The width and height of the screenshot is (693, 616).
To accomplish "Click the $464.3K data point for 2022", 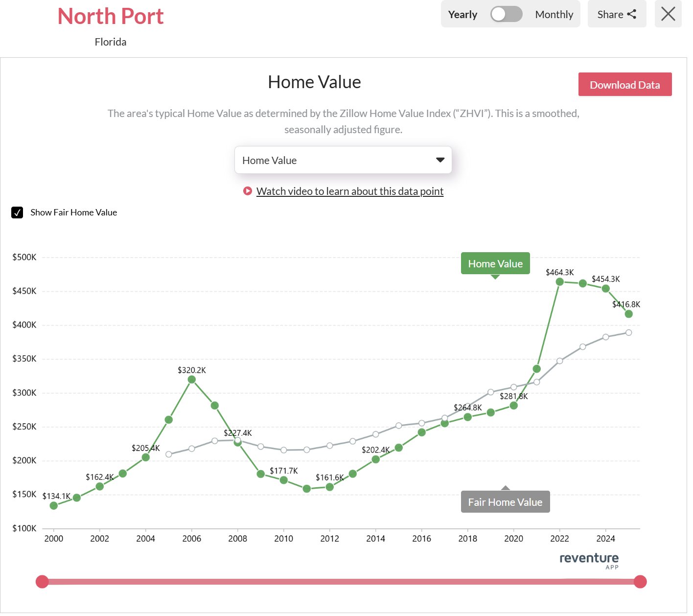I will pos(560,282).
